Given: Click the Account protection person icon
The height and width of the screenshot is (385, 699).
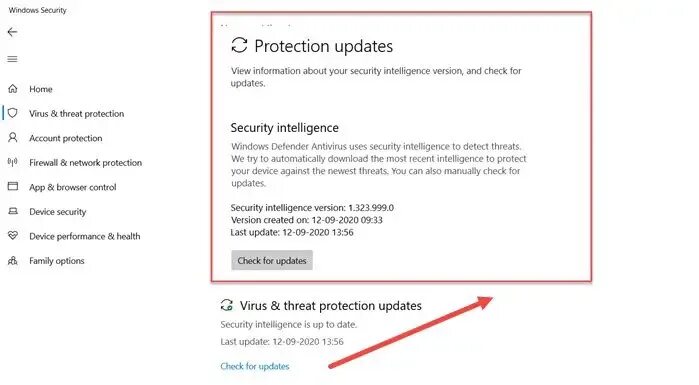Looking at the screenshot, I should pos(13,137).
